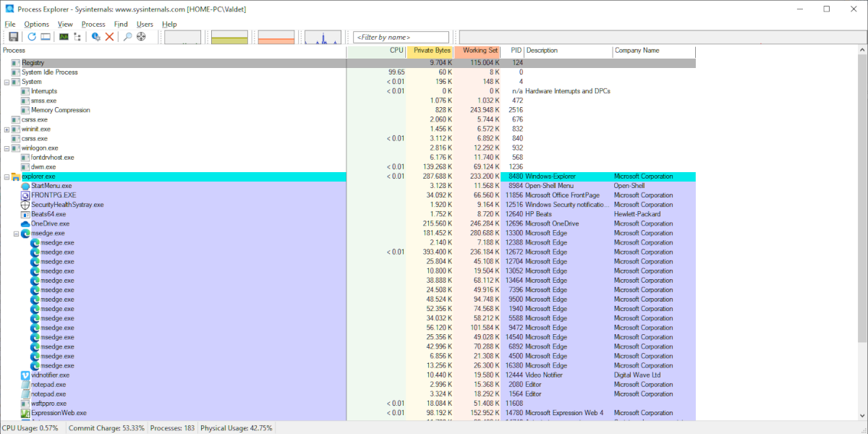
Task: Sort by the CPU column header
Action: pos(377,51)
